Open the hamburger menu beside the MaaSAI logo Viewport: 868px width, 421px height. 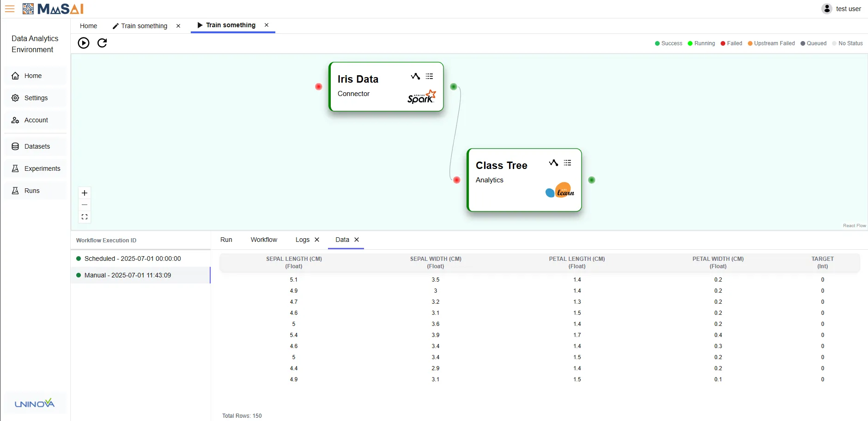[x=10, y=9]
